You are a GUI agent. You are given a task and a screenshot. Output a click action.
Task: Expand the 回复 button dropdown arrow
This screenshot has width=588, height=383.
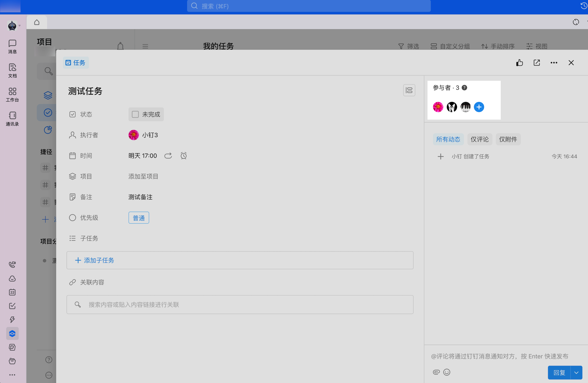(x=576, y=372)
